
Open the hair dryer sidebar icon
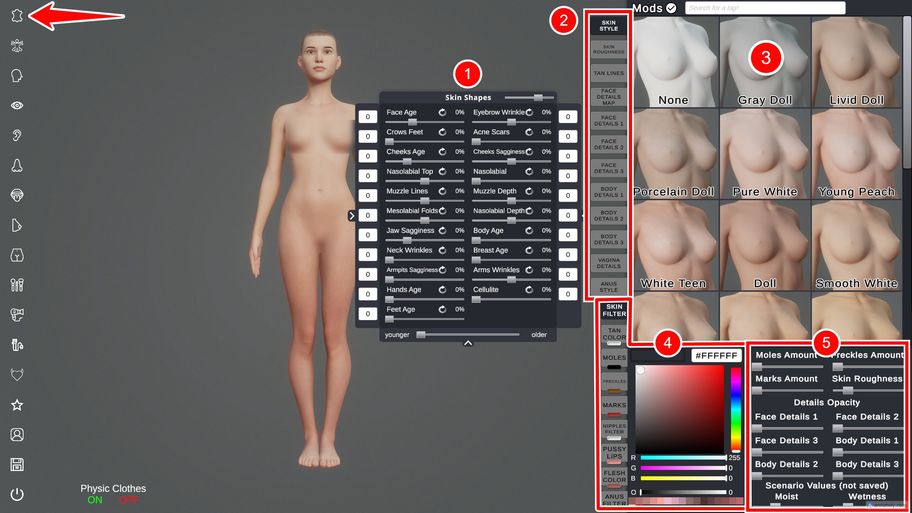17,315
